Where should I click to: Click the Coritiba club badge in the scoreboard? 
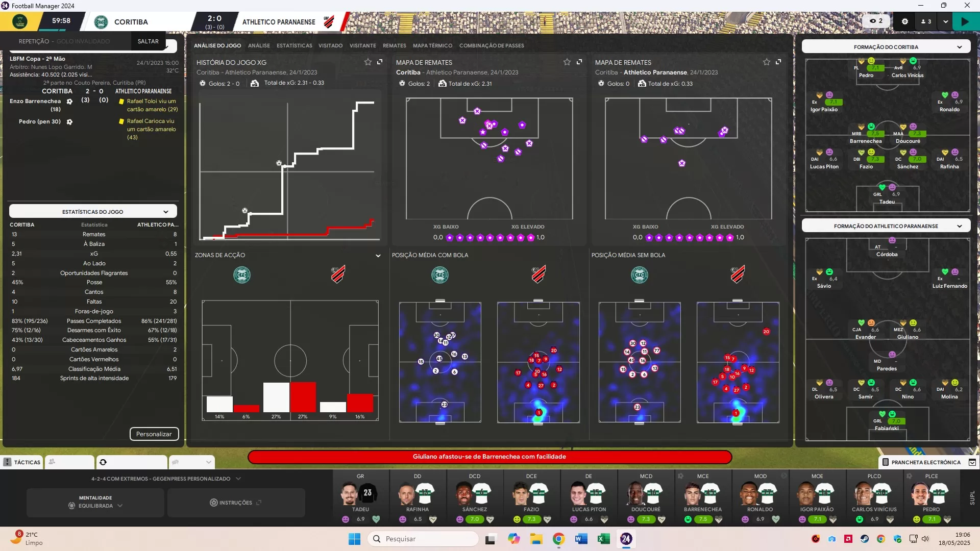coord(101,22)
